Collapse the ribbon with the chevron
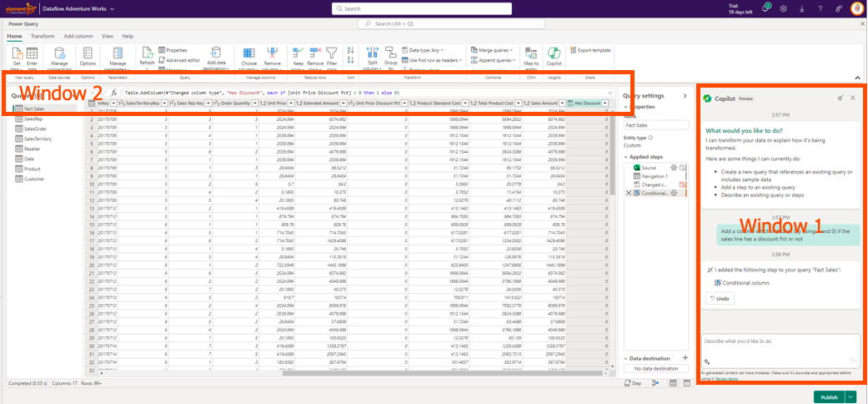 tap(857, 78)
